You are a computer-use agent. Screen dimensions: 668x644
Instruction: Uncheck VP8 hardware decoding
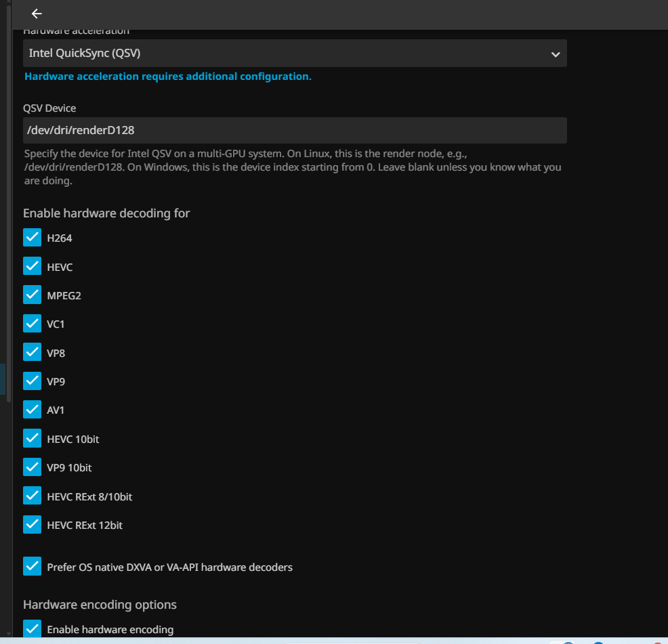coord(33,352)
